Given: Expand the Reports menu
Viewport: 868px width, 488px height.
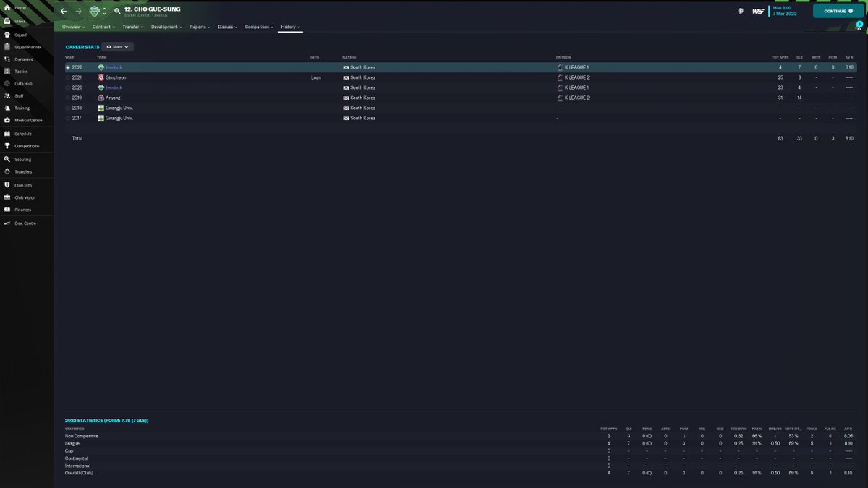Looking at the screenshot, I should (200, 27).
